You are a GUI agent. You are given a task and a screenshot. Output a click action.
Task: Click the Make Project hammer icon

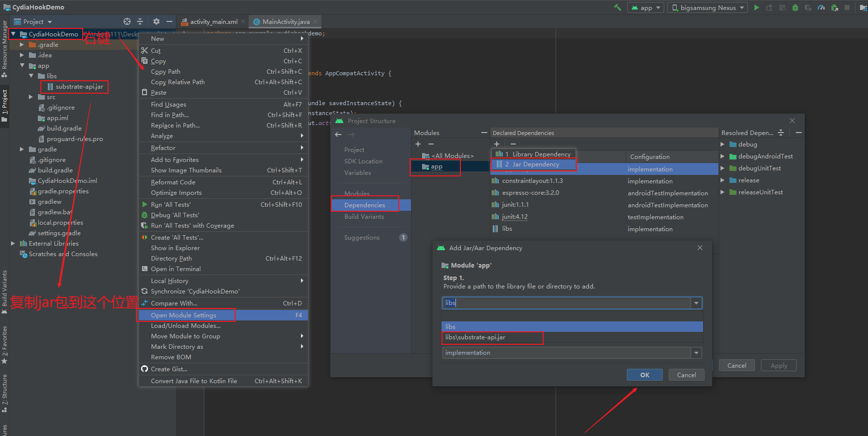618,7
